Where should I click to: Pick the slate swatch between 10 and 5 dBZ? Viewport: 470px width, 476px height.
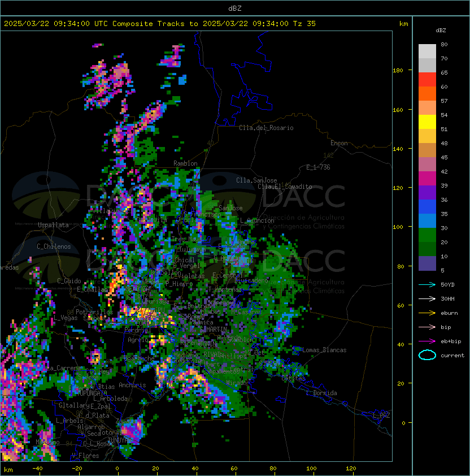(427, 263)
